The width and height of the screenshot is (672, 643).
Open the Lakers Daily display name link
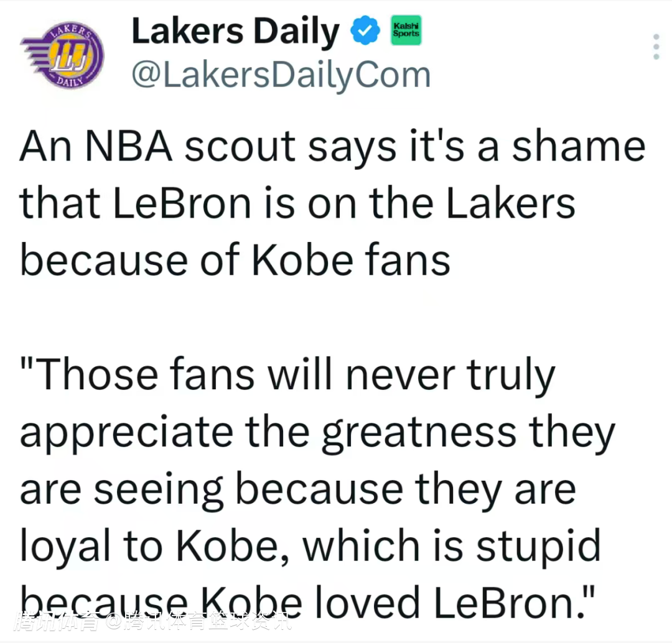coord(236,32)
